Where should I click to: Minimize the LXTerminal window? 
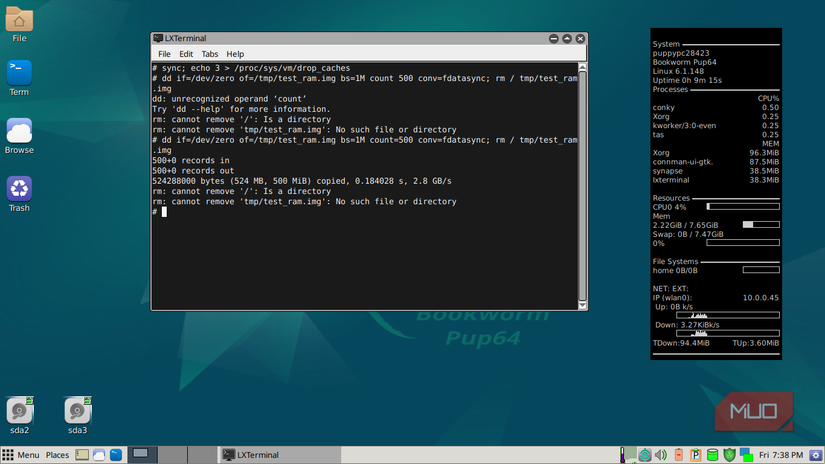[554, 38]
